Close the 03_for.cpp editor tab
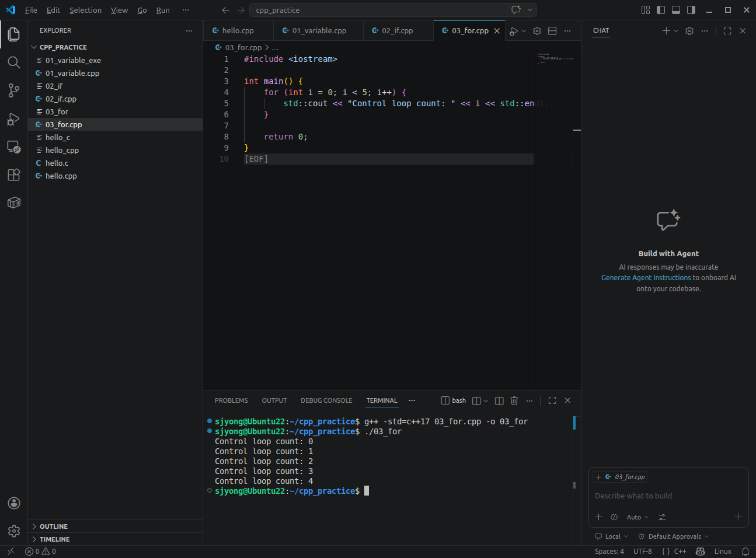Screen dimensions: 756x558 click(x=497, y=31)
